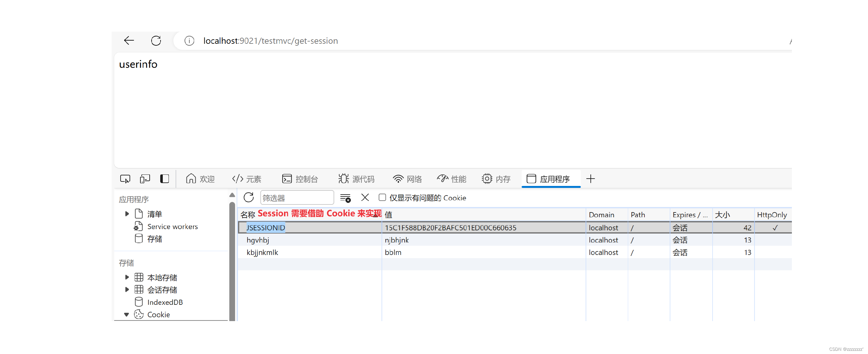Screen dimensions: 868x354
Task: Open Service workers in the sidebar
Action: click(x=172, y=227)
